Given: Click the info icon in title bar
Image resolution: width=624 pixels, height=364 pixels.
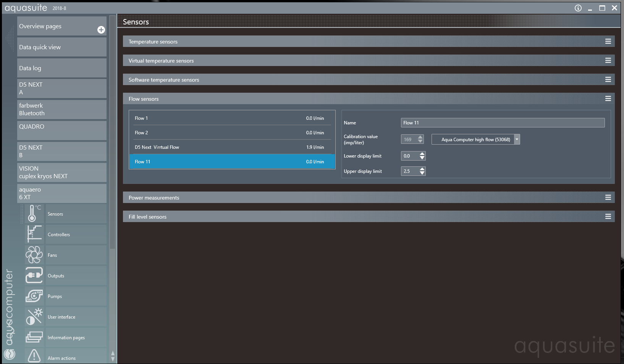Looking at the screenshot, I should coord(578,8).
